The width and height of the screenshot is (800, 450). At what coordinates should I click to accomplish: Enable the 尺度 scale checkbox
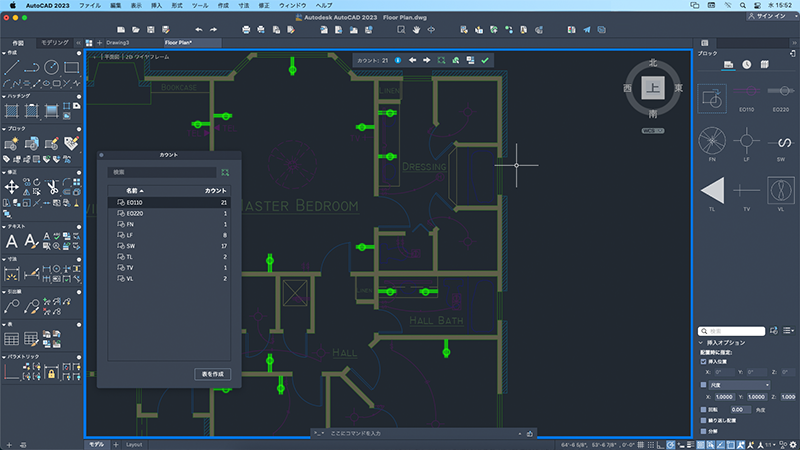click(703, 385)
